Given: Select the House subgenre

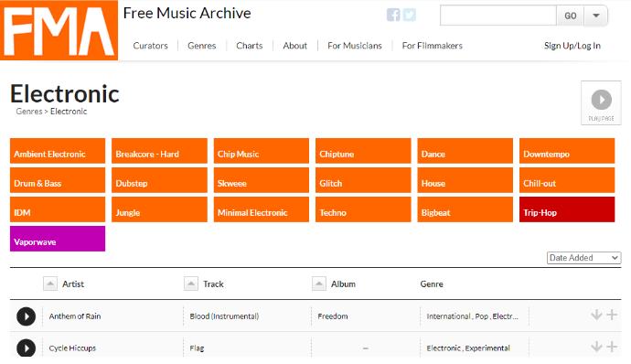Looking at the screenshot, I should [x=465, y=180].
